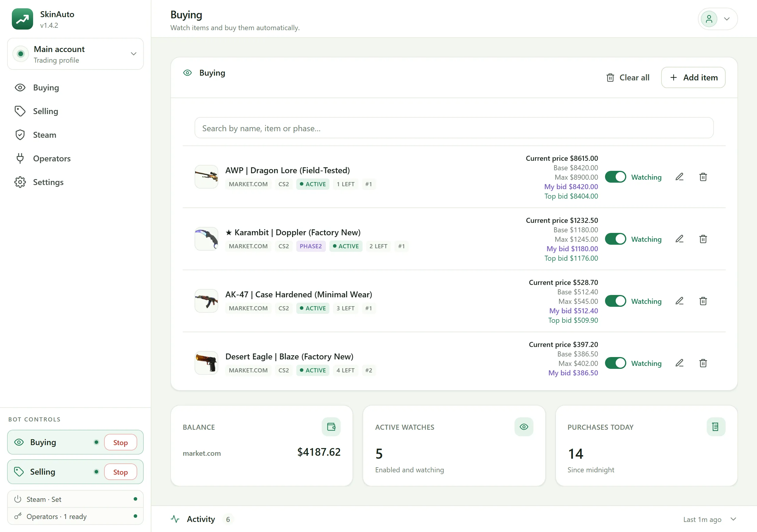Edit the Karambit Doppler watch item
The width and height of the screenshot is (757, 532).
point(679,239)
